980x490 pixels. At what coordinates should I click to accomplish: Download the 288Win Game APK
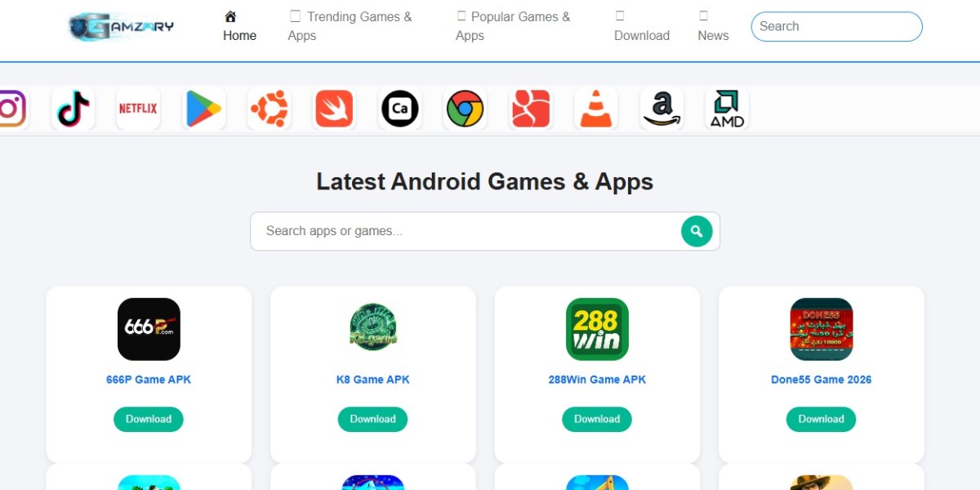[x=597, y=419]
